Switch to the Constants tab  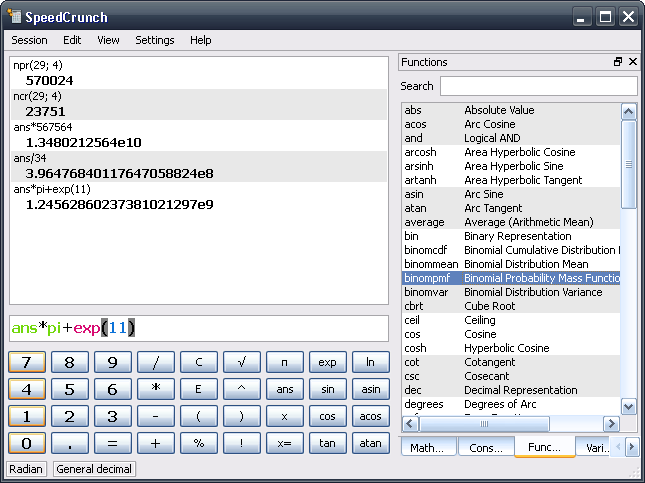pyautogui.click(x=486, y=447)
